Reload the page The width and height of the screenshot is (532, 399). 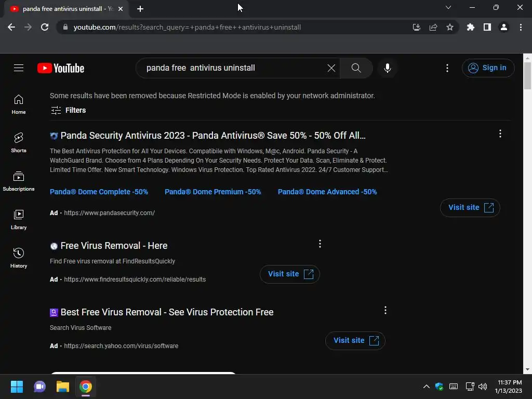[x=45, y=27]
